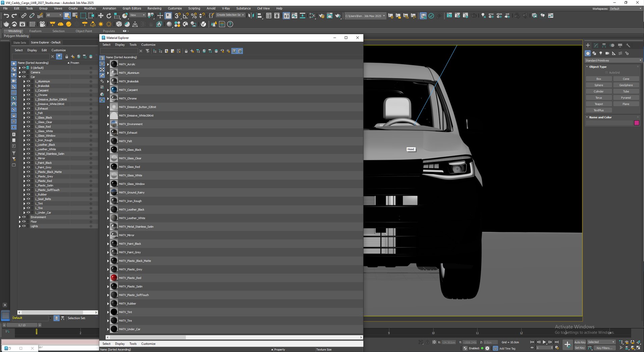This screenshot has height=352, width=644.
Task: Create a Teapot primitive button
Action: coord(599,104)
